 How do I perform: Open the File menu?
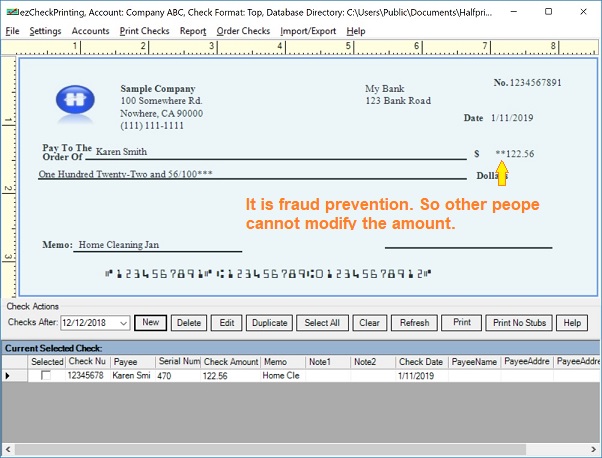tap(13, 31)
